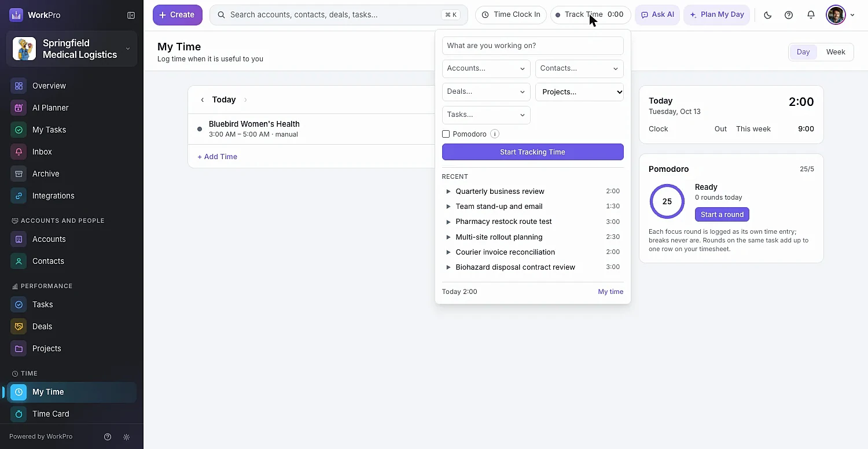Open sidebar footer help icon

click(x=107, y=437)
